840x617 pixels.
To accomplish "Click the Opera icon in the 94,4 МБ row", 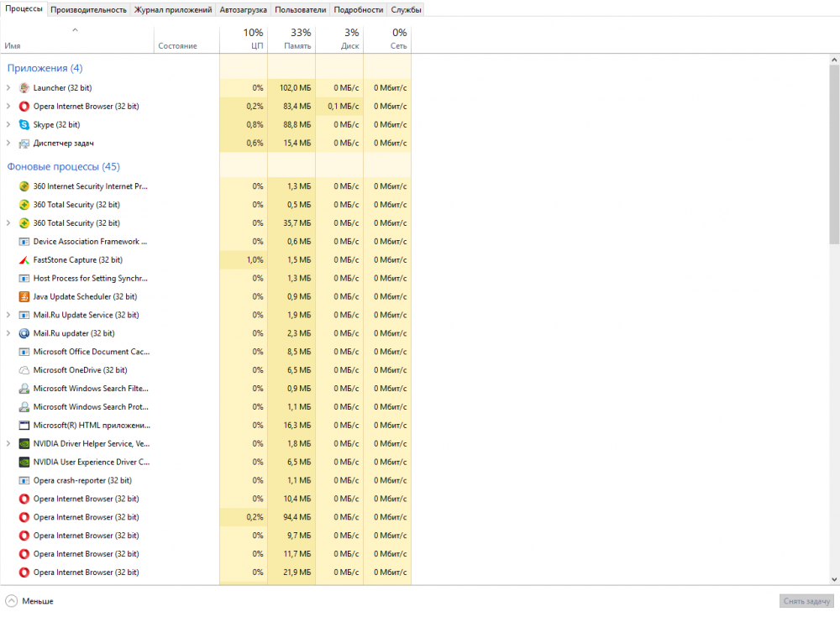I will 24,517.
